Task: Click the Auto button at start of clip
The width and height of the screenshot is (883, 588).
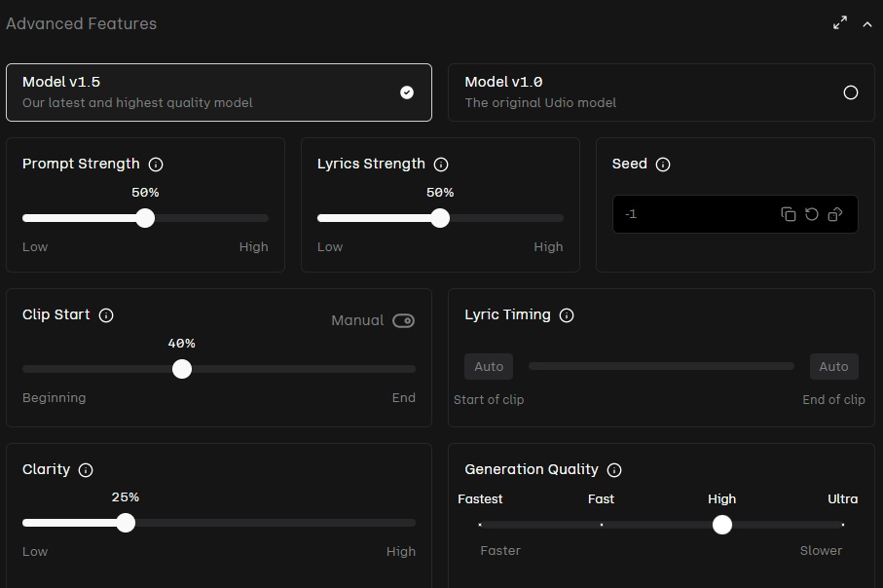Action: click(489, 367)
